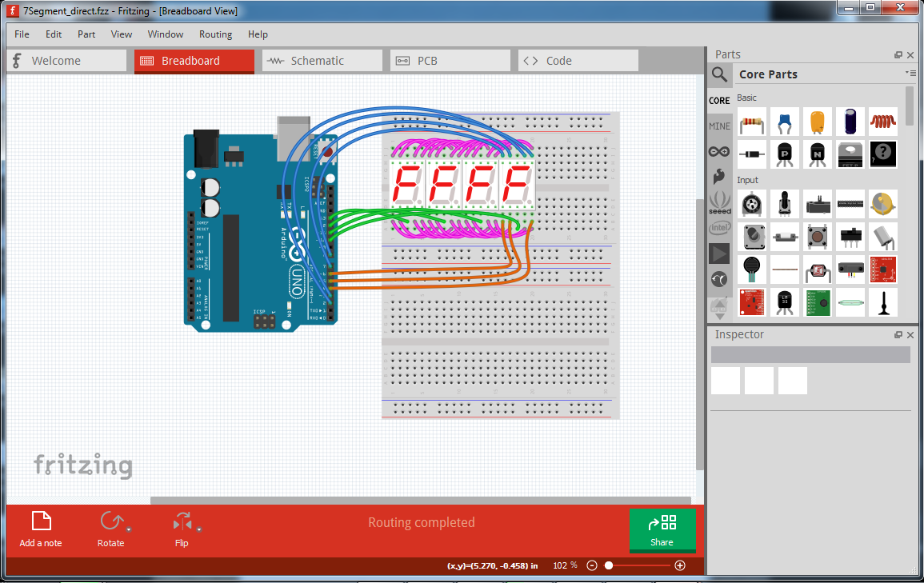Viewport: 924px width, 583px height.
Task: Close the Inspector panel
Action: coord(910,334)
